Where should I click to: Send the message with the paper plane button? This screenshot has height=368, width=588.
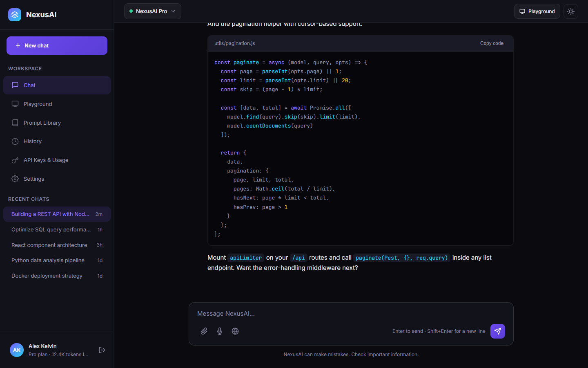[498, 331]
